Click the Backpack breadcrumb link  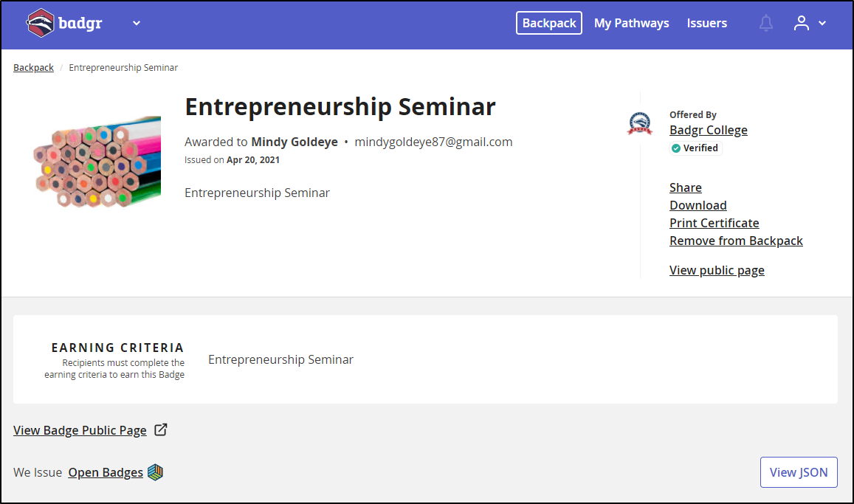(33, 67)
